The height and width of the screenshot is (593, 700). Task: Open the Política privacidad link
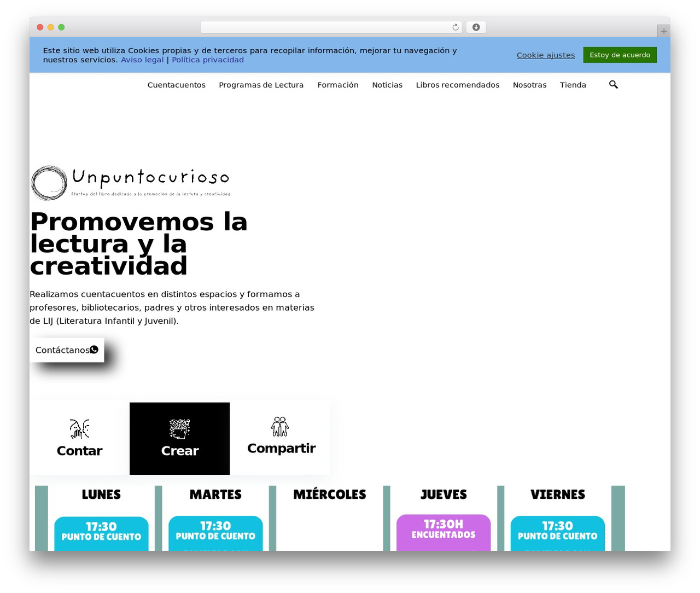pyautogui.click(x=208, y=60)
